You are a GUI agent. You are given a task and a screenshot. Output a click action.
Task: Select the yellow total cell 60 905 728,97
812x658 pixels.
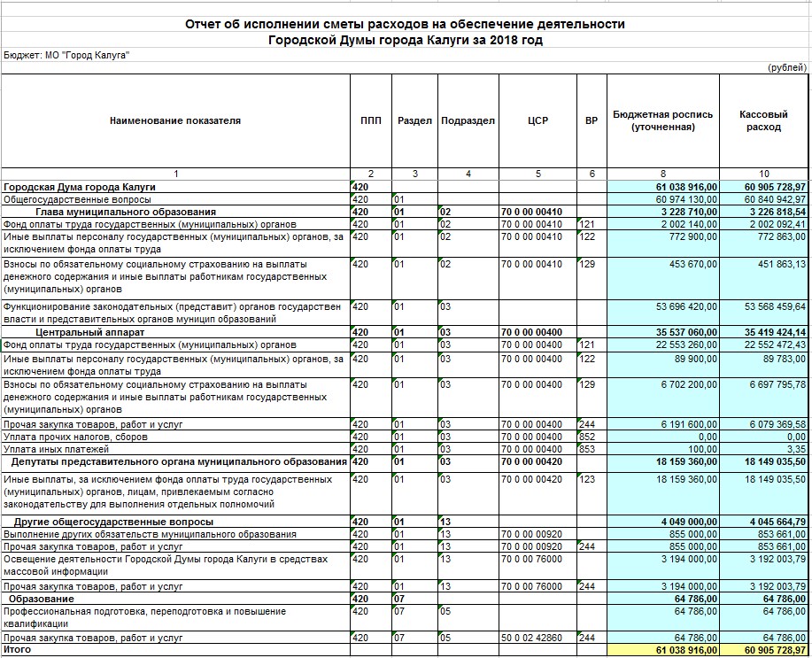pos(764,650)
